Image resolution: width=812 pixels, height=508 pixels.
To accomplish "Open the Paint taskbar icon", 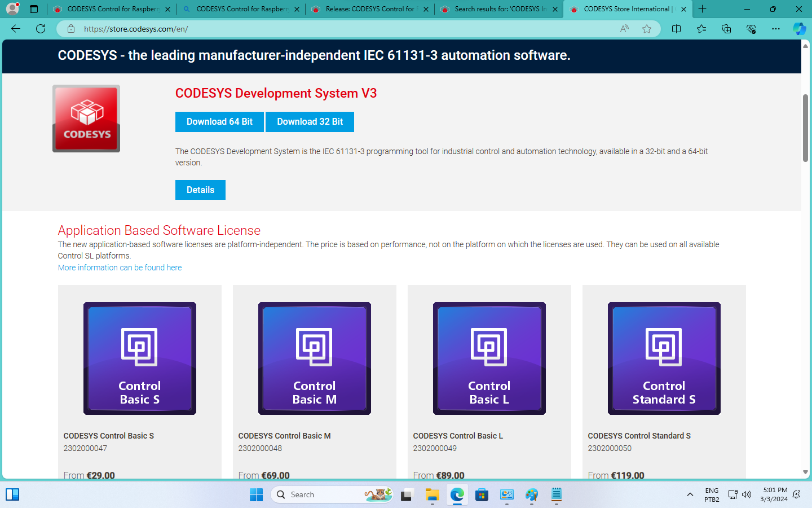I will tap(532, 495).
